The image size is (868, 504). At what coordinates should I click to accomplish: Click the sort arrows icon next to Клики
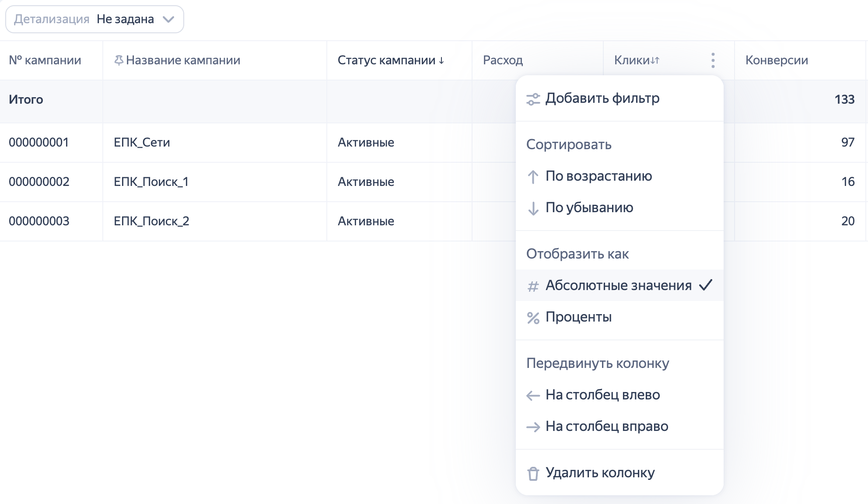[x=655, y=60]
